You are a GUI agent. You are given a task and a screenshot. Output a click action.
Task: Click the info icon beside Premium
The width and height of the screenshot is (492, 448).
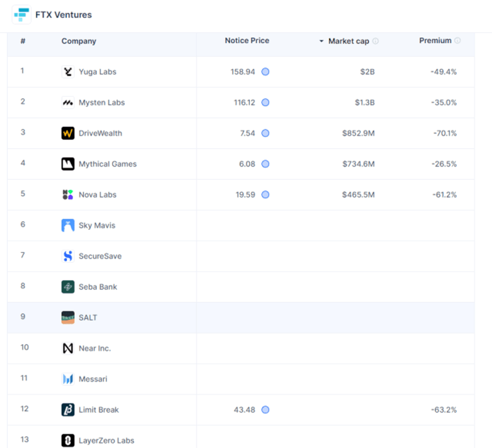(x=458, y=41)
